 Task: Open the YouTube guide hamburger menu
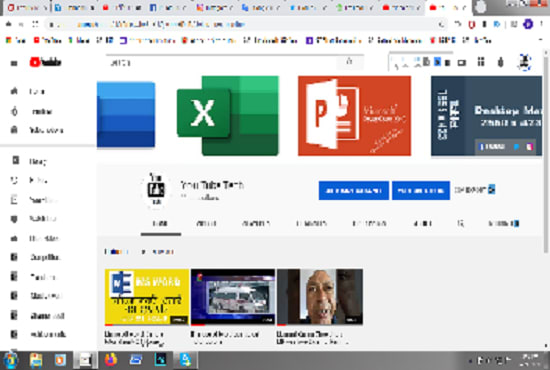(14, 63)
